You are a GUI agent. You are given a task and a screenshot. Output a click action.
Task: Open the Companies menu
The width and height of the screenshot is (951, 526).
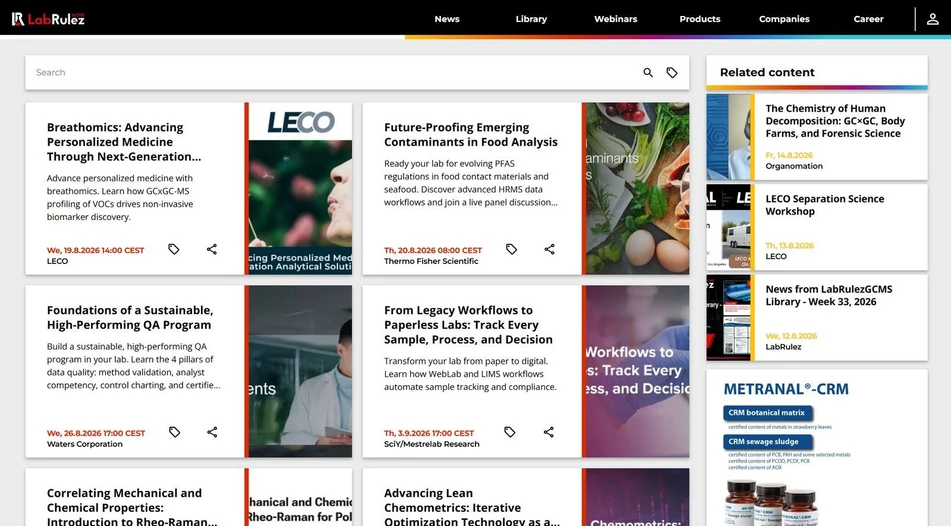click(x=784, y=19)
